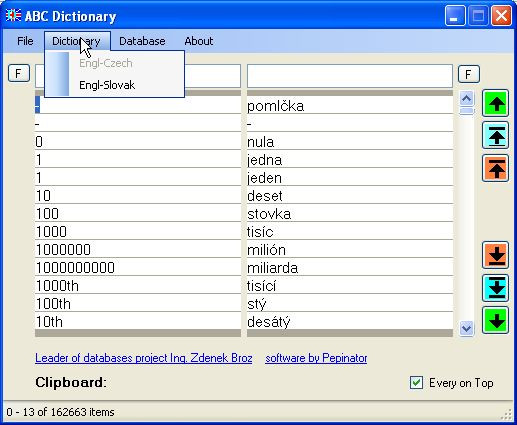Select the word row '10'
The height and width of the screenshot is (425, 517).
(138, 196)
